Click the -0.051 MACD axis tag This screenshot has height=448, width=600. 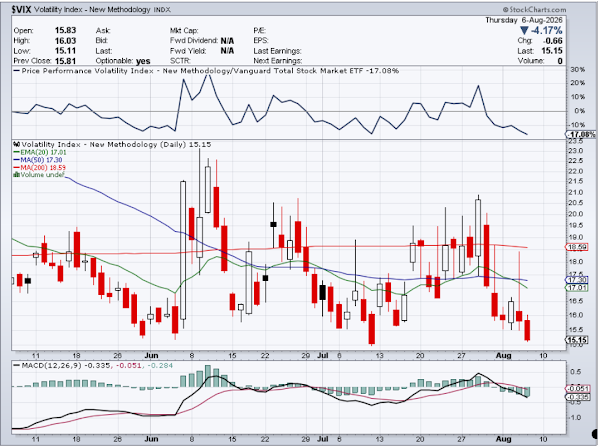pos(577,389)
